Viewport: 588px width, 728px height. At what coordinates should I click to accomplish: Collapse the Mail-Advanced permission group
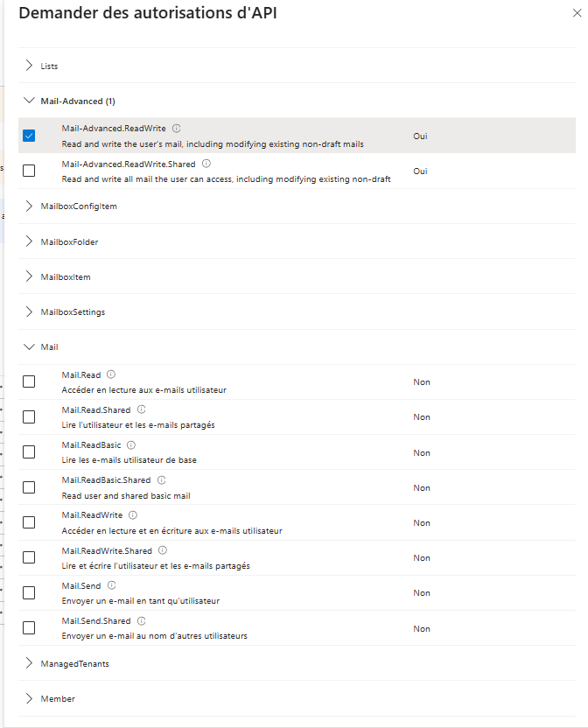pyautogui.click(x=30, y=101)
